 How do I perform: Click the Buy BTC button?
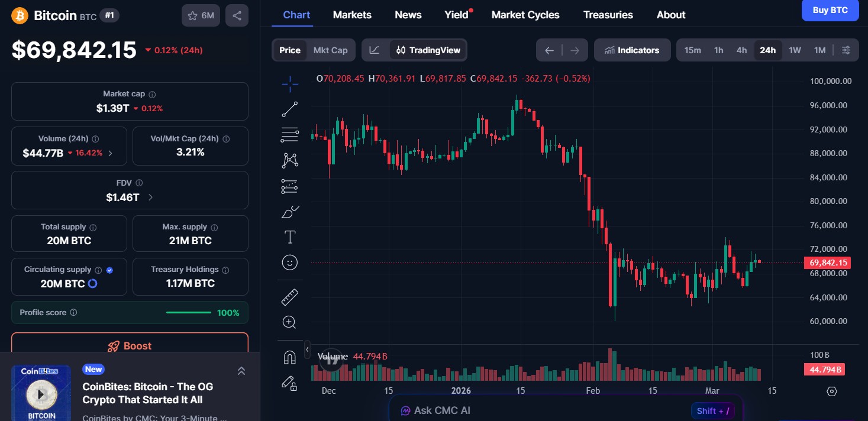coord(830,10)
